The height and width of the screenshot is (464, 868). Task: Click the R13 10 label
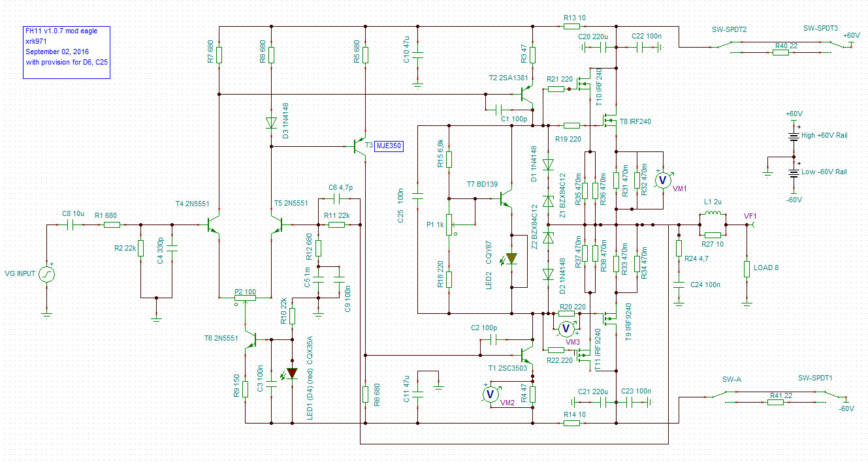click(x=573, y=18)
